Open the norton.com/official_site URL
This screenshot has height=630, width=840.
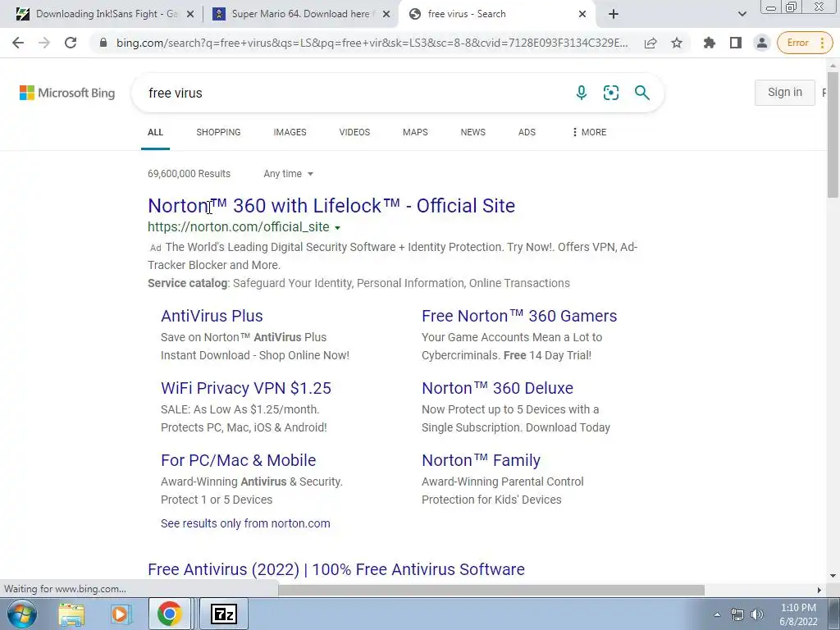[x=239, y=226]
